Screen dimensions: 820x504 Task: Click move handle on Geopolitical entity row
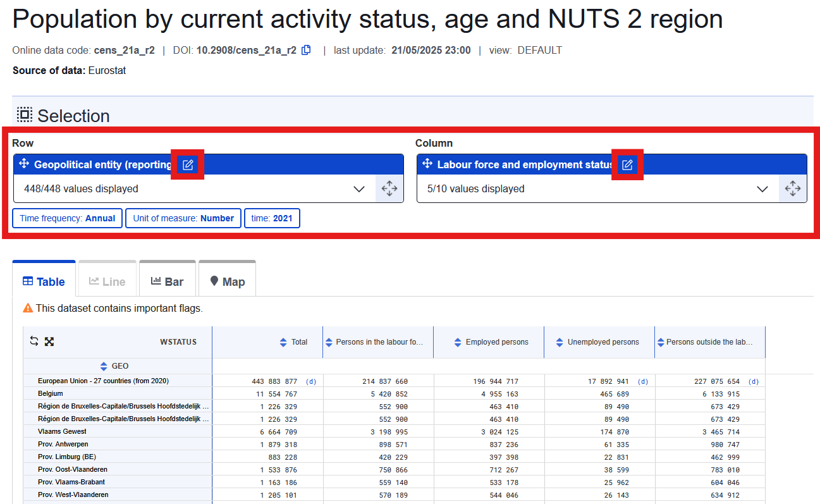click(24, 164)
